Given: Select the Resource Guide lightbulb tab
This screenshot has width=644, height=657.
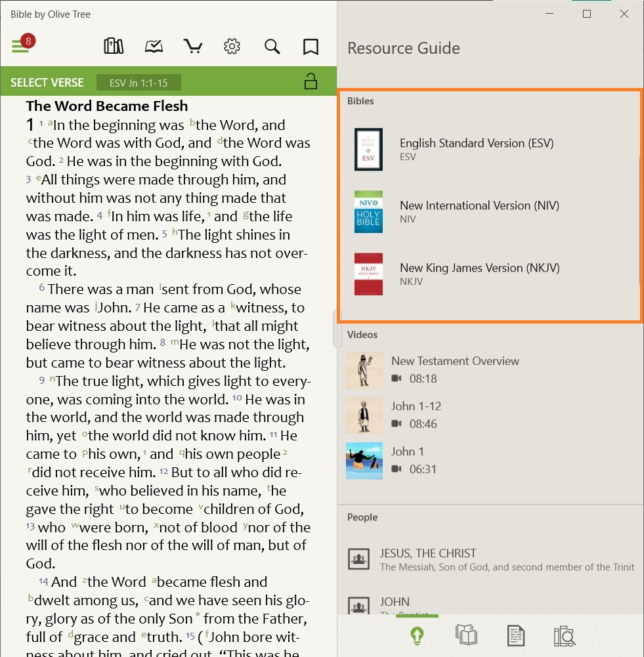Looking at the screenshot, I should tap(417, 635).
